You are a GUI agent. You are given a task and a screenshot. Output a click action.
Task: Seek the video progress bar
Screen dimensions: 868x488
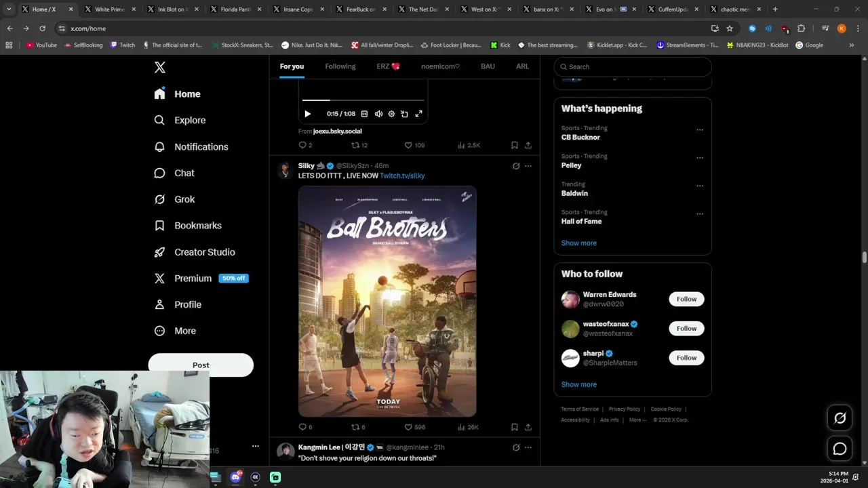pos(363,100)
